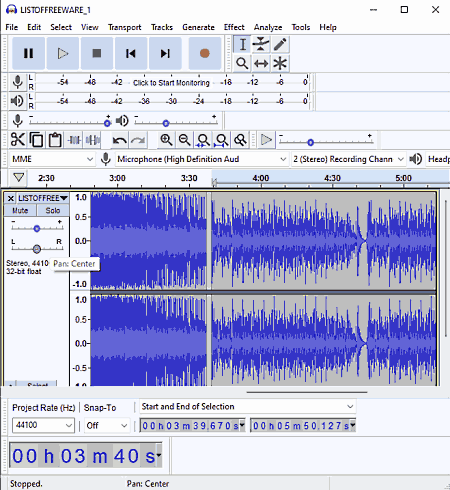This screenshot has width=450, height=490.
Task: Click the playback speed slider knob
Action: click(310, 142)
